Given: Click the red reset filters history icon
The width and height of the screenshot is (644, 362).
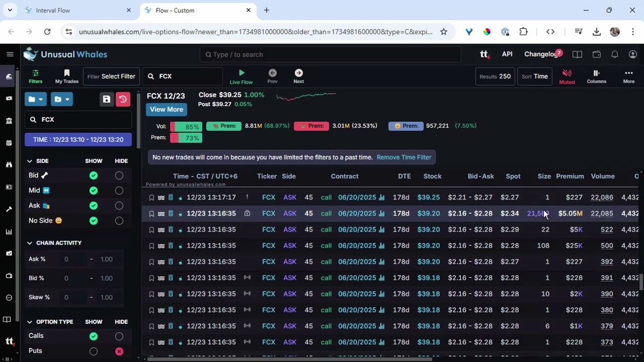Looking at the screenshot, I should 123,99.
